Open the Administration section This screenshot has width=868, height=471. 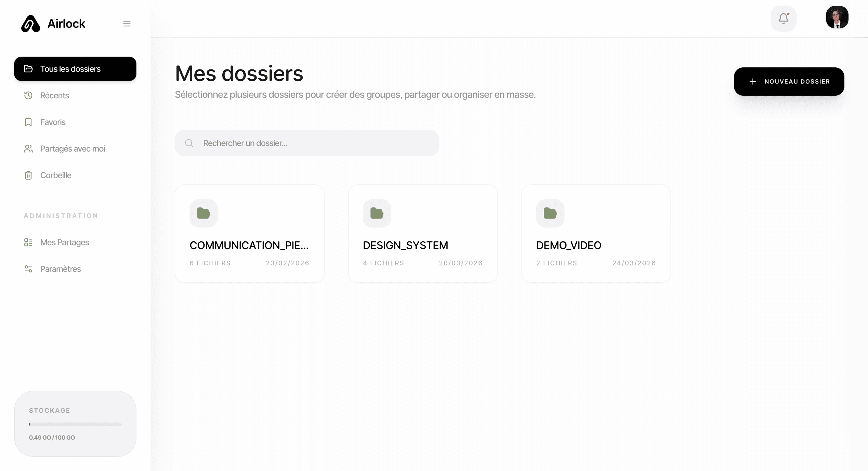coord(61,215)
